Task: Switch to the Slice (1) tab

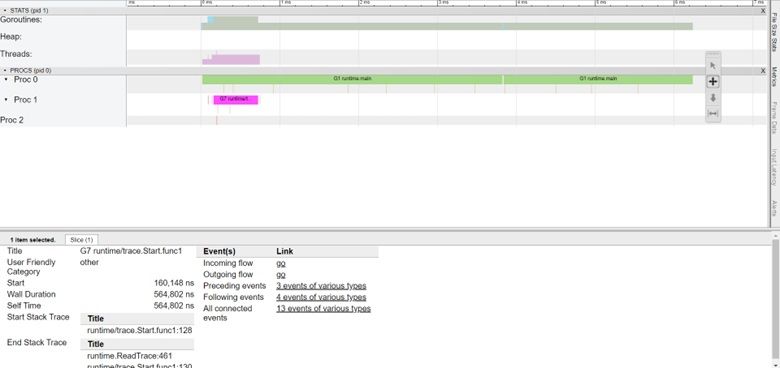Action: pyautogui.click(x=82, y=240)
